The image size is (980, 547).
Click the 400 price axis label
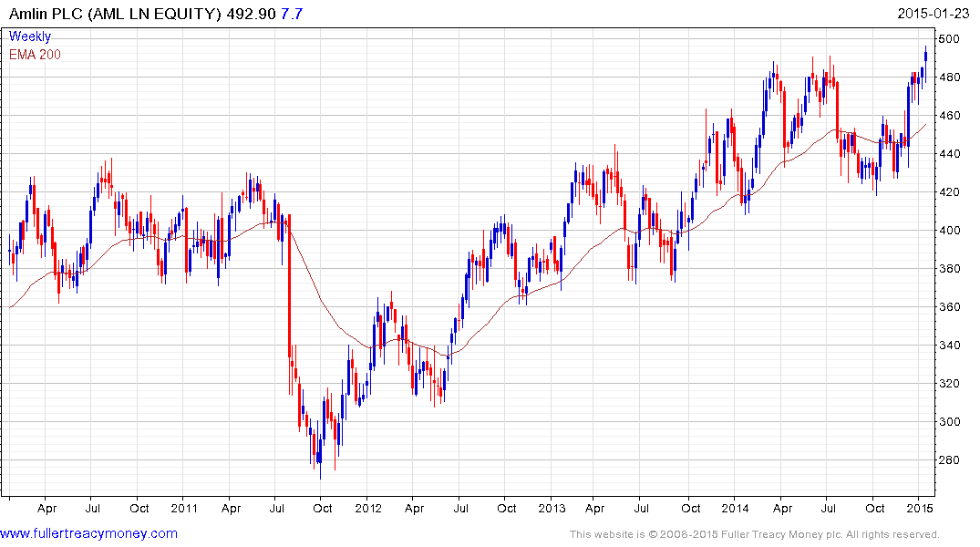click(x=949, y=230)
